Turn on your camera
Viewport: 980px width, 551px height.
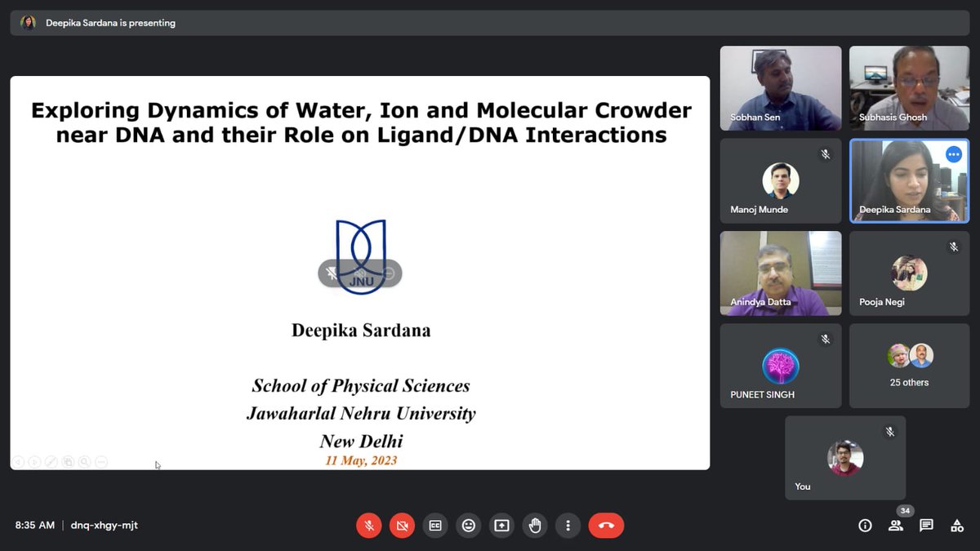click(x=402, y=526)
